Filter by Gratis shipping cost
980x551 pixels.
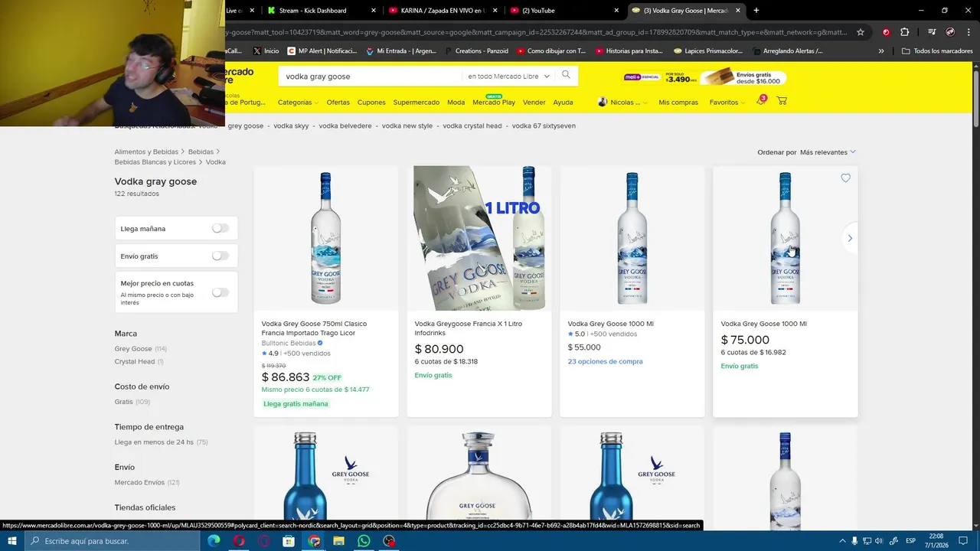124,402
